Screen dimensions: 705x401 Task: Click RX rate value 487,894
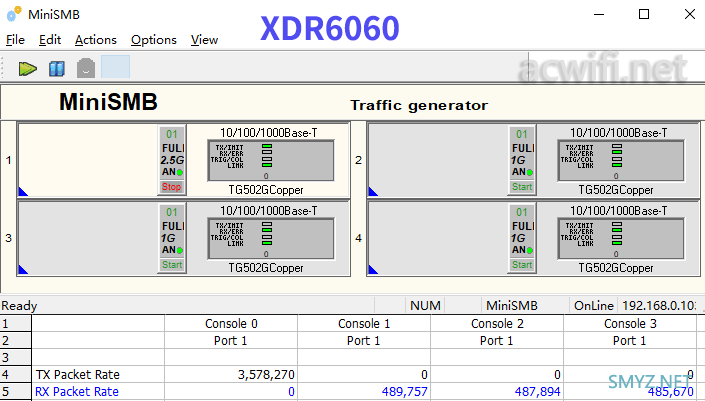click(x=538, y=392)
